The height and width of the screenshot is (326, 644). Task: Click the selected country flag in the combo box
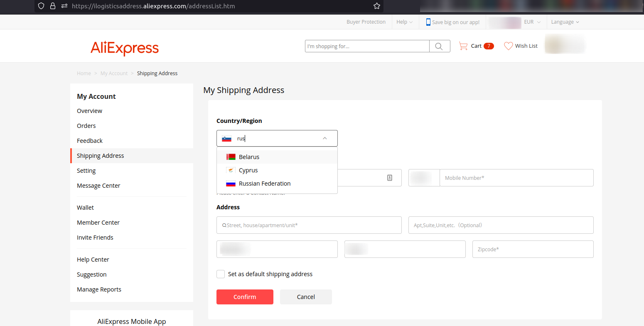pos(226,139)
